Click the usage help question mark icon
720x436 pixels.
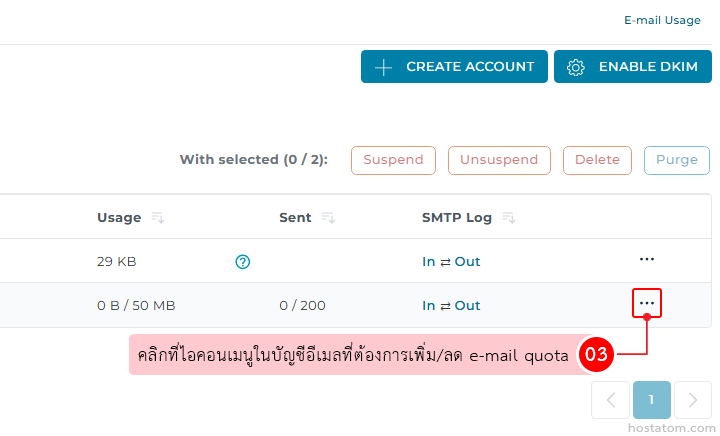(242, 262)
